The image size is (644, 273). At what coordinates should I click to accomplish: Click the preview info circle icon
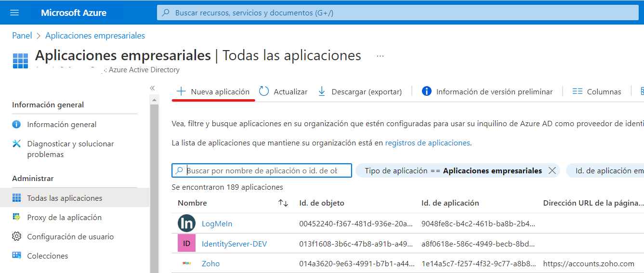[426, 91]
